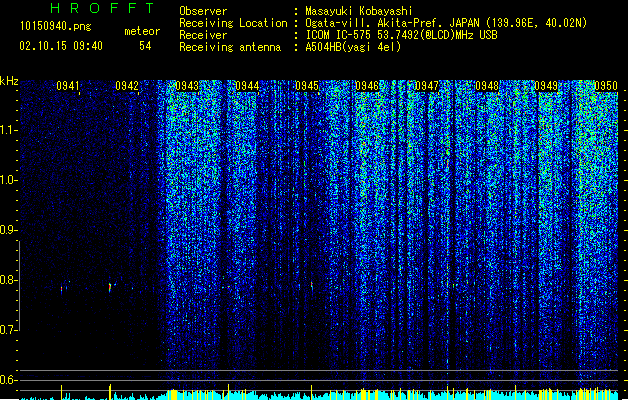This screenshot has height=400, width=629.
Task: Click the 0947 time marker
Action: click(427, 86)
